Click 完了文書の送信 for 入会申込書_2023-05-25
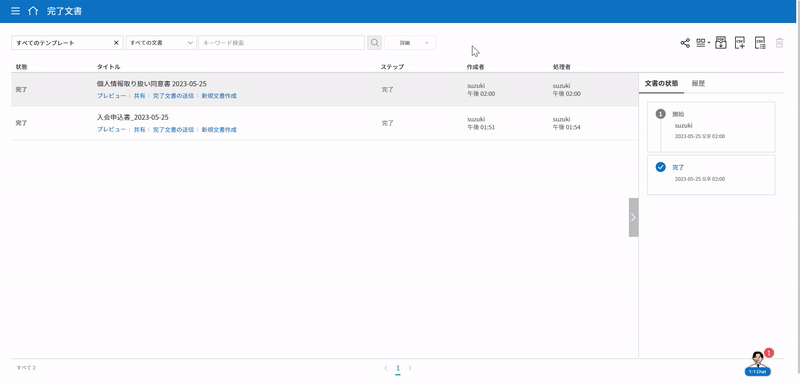 (173, 130)
